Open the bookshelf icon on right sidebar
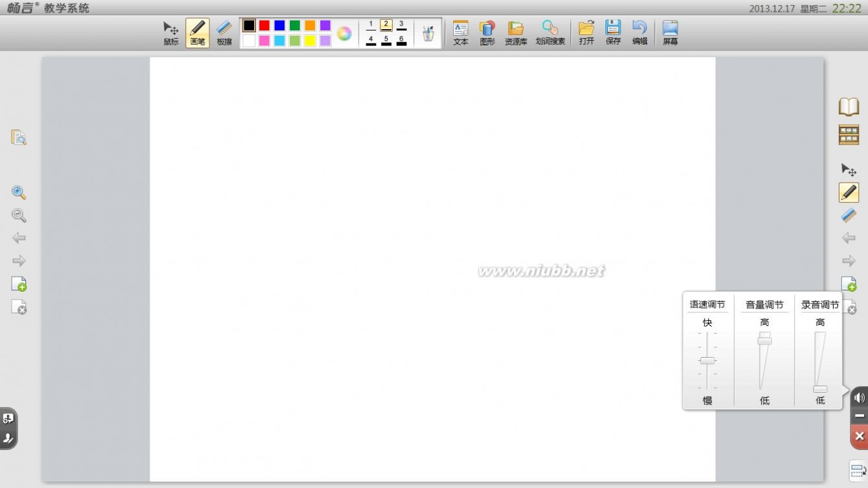The width and height of the screenshot is (868, 488). (849, 135)
